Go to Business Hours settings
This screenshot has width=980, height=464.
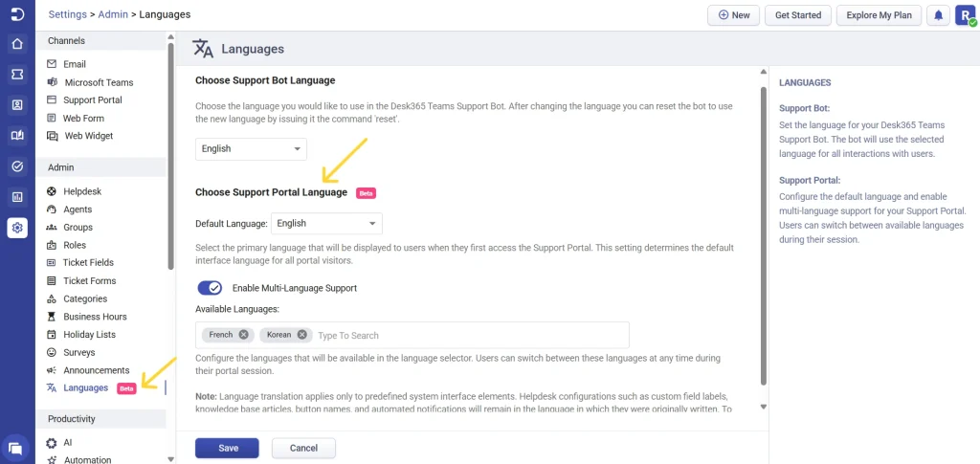[95, 317]
